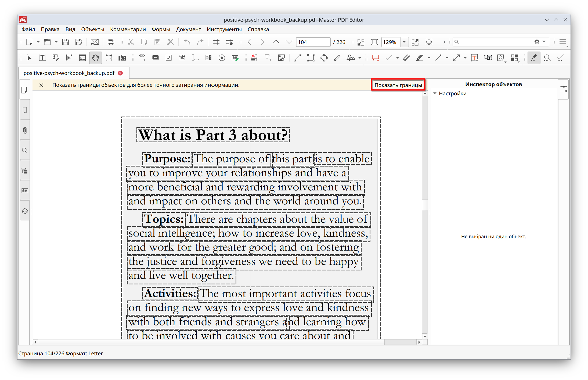
Task: Open the Attachments sidebar panel
Action: click(x=25, y=130)
